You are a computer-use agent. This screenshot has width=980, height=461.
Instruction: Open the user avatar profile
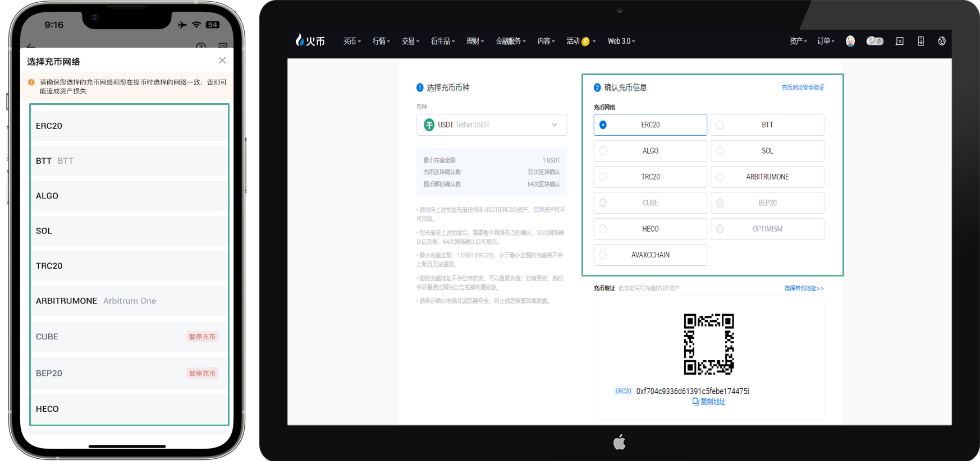pos(850,41)
